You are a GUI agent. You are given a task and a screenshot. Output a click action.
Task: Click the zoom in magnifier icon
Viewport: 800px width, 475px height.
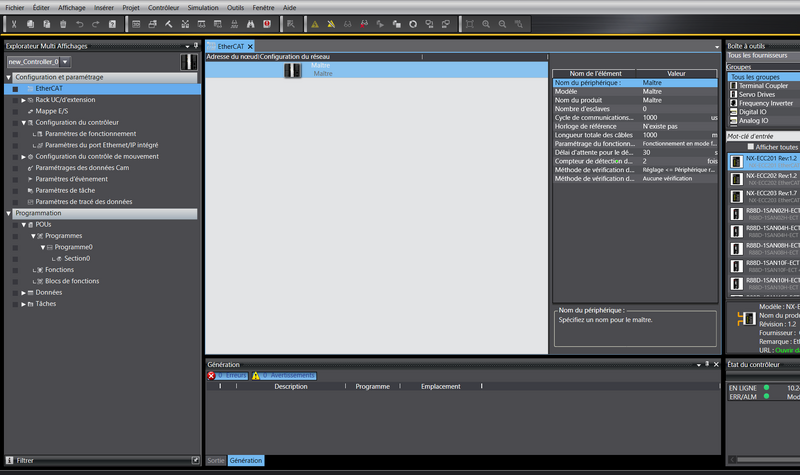click(486, 23)
